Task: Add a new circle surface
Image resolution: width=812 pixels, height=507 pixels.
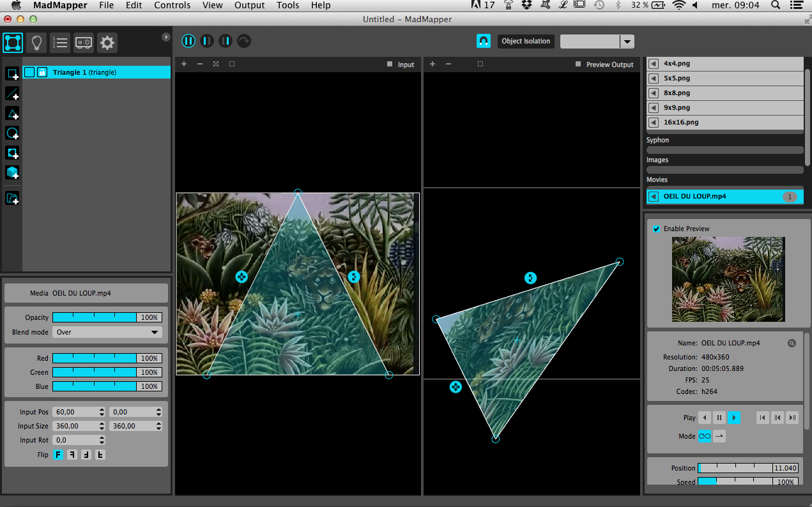Action: [12, 133]
